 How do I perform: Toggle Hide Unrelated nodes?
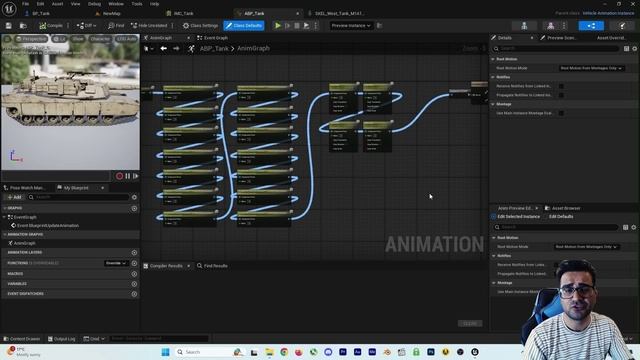[x=149, y=26]
